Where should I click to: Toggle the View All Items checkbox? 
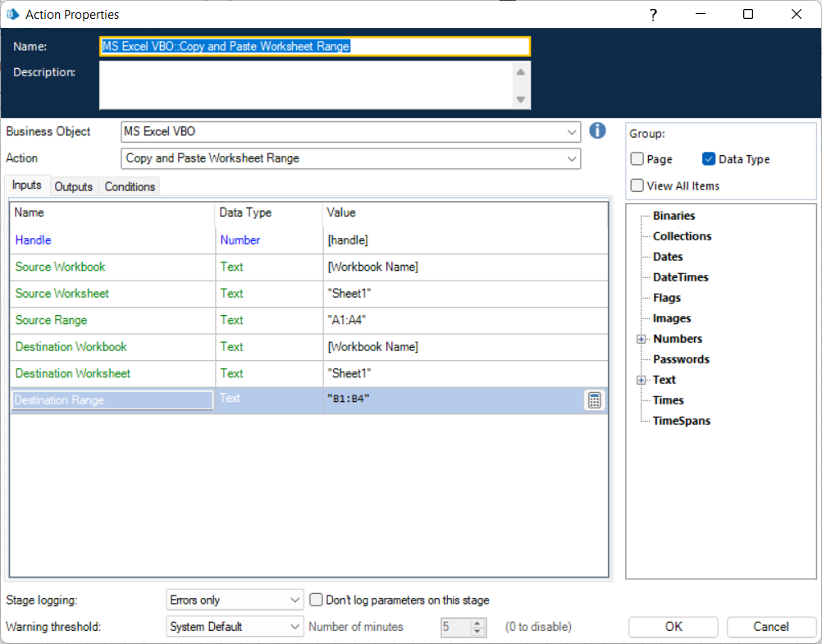point(637,185)
